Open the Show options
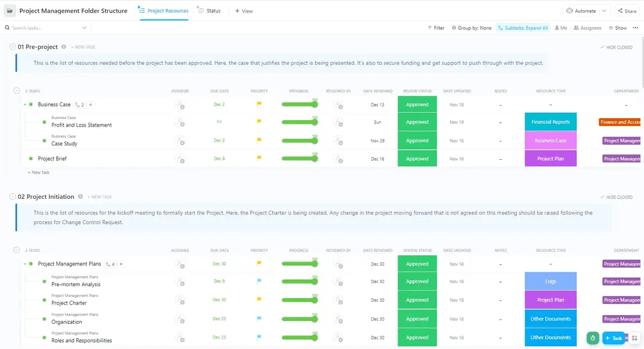The height and width of the screenshot is (349, 644). pos(618,28)
